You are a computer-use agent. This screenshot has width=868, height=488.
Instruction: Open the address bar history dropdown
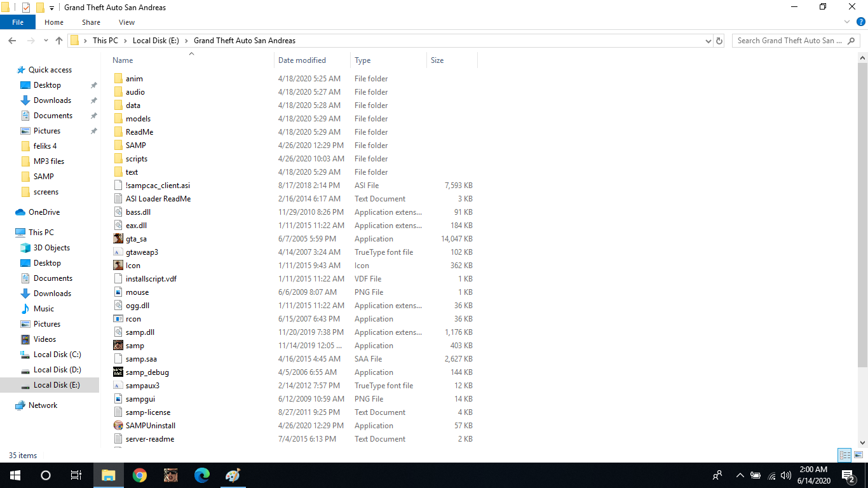click(x=709, y=41)
